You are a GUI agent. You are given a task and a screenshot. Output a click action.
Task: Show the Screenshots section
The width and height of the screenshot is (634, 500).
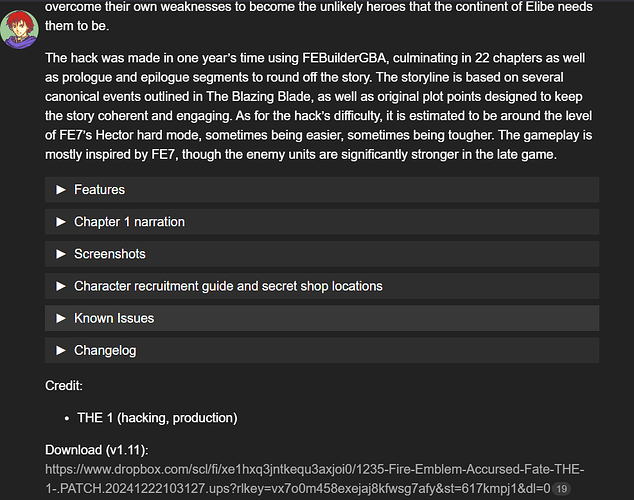click(109, 254)
